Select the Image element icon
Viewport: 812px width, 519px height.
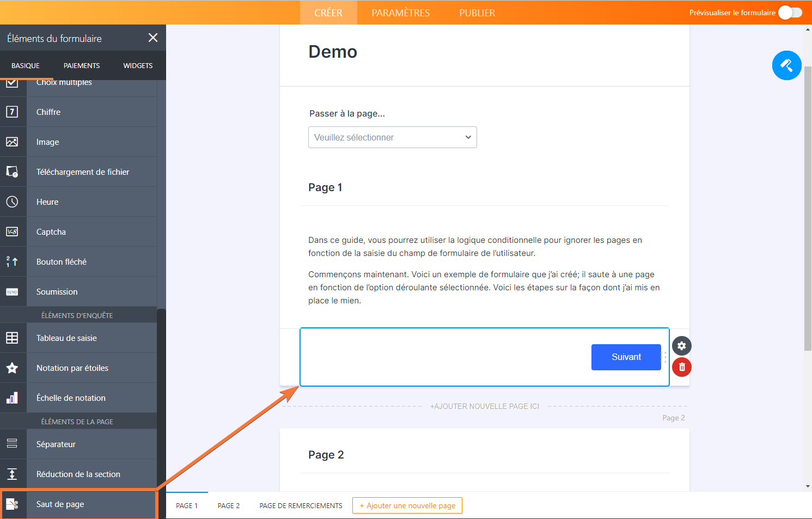click(x=12, y=142)
